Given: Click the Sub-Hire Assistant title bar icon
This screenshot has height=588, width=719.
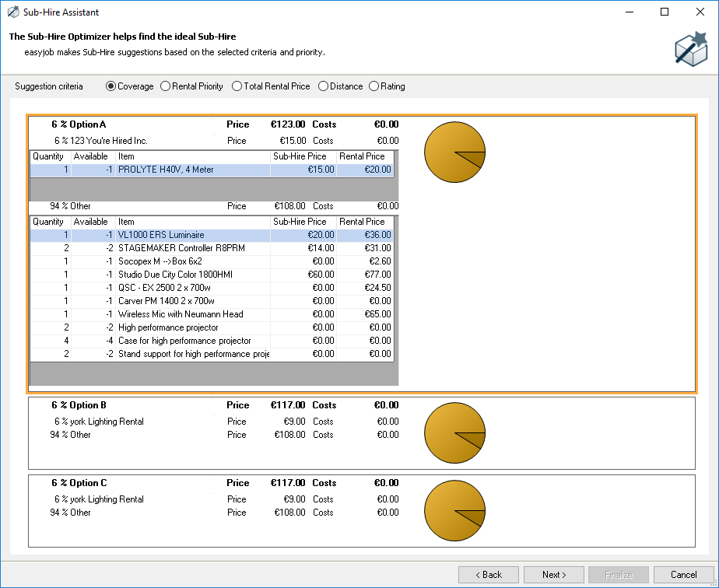Looking at the screenshot, I should pos(12,12).
